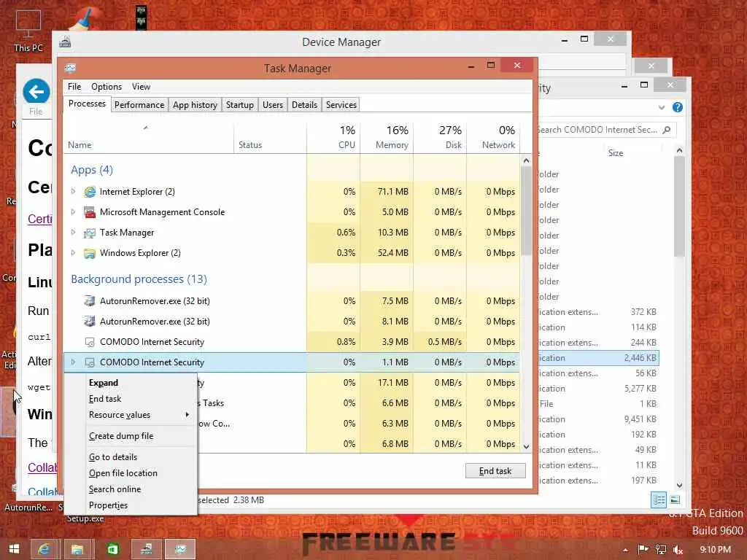Show hidden tray icons arrow
This screenshot has width=747, height=560.
coord(625,550)
